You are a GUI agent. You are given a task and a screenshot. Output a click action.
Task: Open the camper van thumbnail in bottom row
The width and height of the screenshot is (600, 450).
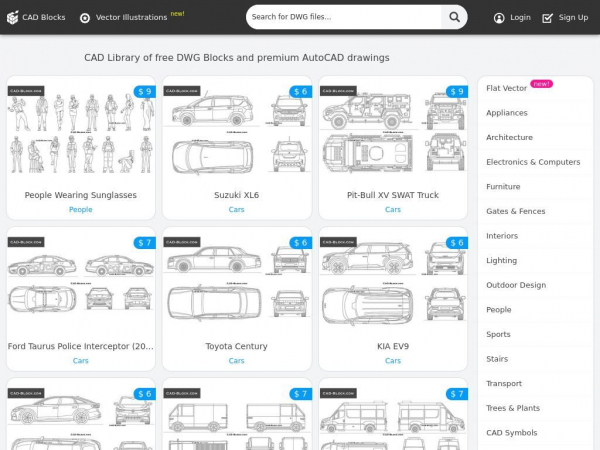(x=393, y=419)
